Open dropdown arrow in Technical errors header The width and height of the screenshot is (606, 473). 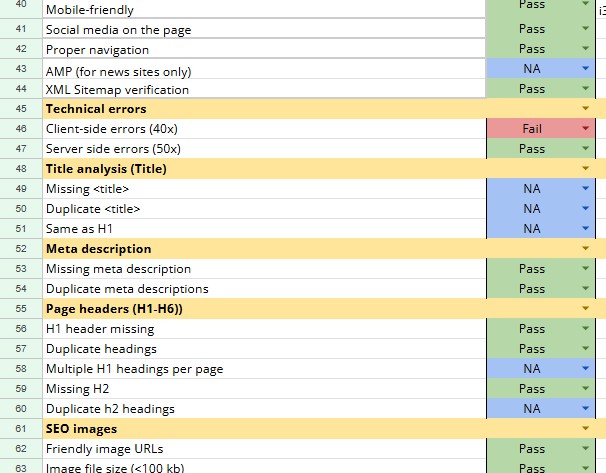point(585,109)
